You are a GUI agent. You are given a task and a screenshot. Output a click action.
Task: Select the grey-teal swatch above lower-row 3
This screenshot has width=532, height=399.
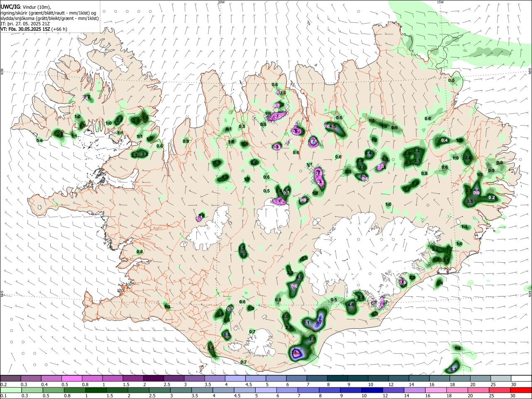click(181, 390)
